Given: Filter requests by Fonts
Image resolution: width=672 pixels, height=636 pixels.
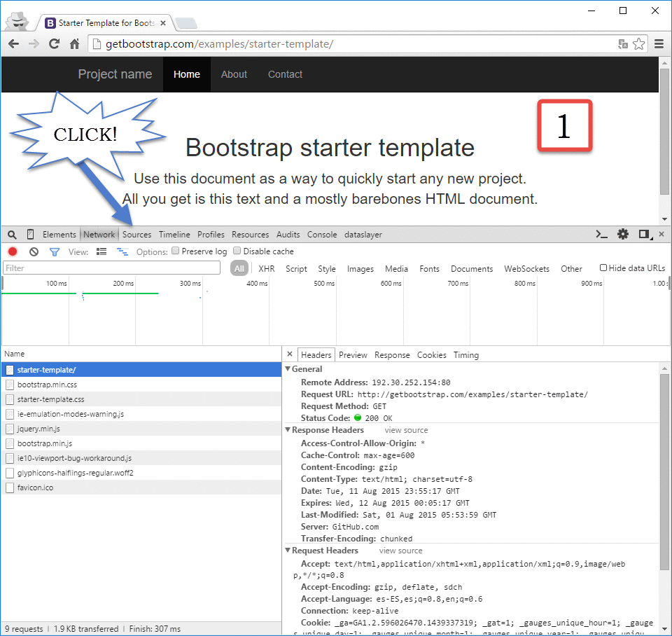Looking at the screenshot, I should [429, 269].
